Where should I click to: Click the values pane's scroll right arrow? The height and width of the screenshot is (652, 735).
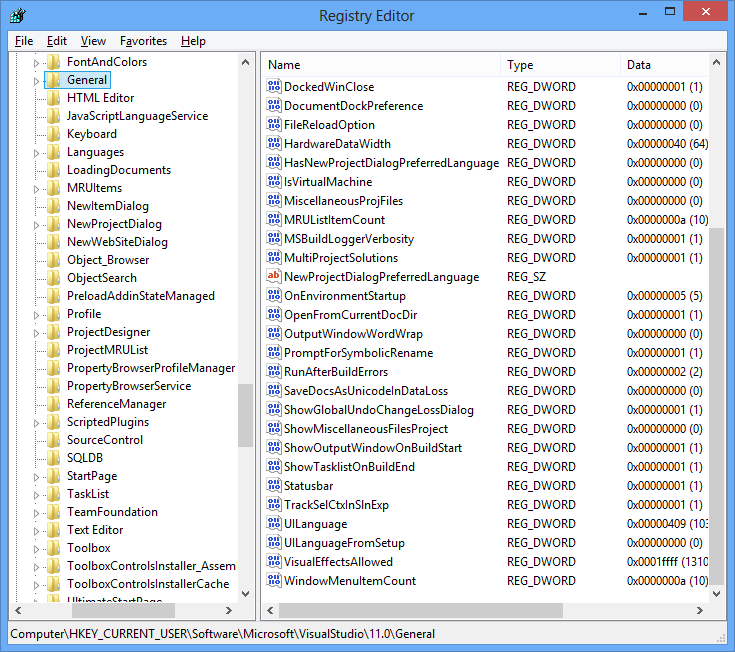pyautogui.click(x=699, y=610)
